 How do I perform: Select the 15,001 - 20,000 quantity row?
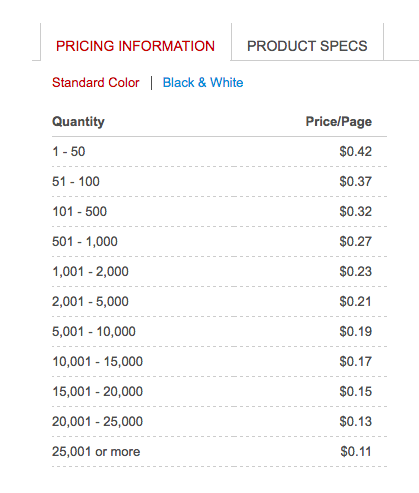pos(219,392)
